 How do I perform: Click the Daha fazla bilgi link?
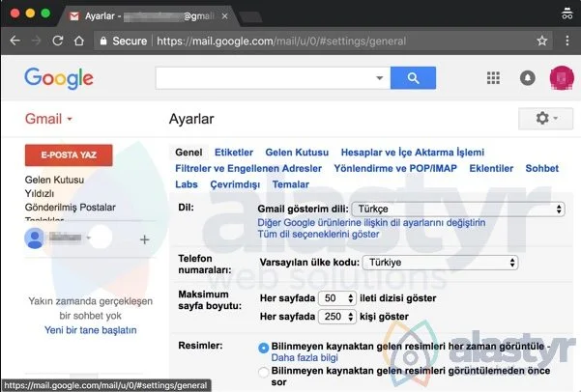click(305, 358)
